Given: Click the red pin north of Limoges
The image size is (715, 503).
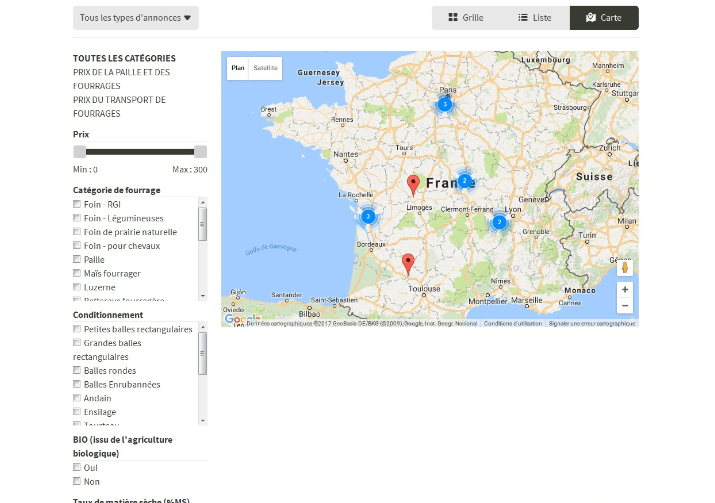Looking at the screenshot, I should (x=414, y=184).
